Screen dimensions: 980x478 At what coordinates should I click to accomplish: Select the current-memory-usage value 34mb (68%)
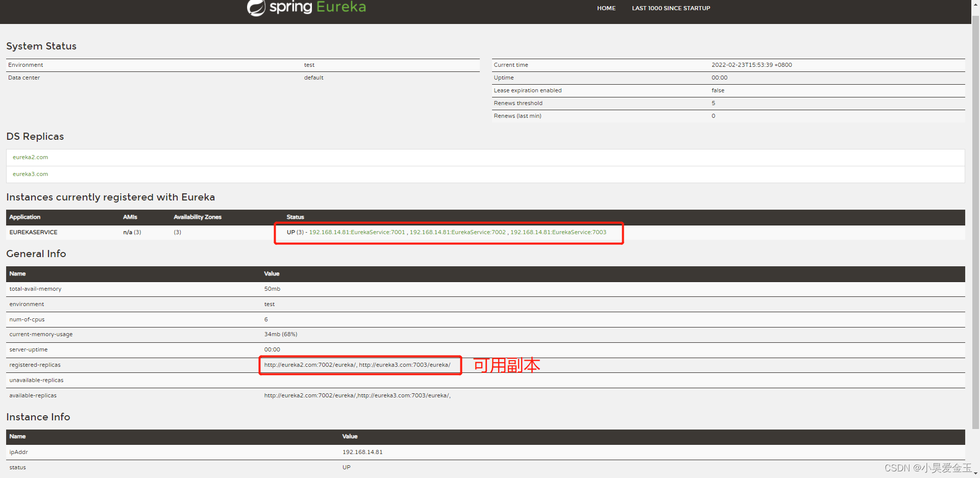(281, 334)
